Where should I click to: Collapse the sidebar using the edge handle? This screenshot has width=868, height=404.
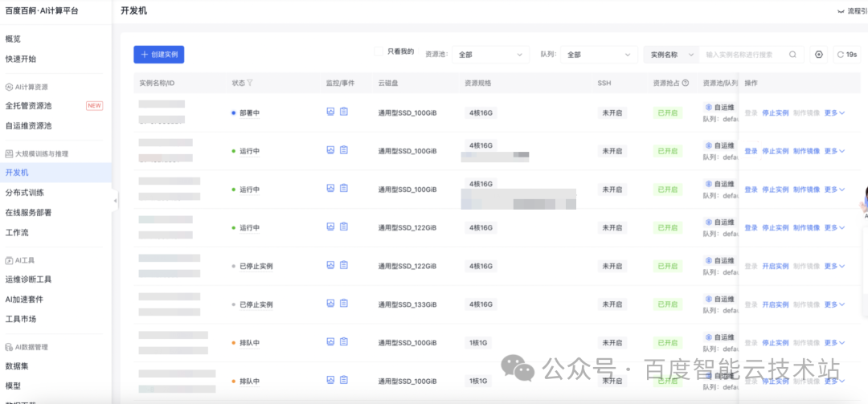tap(115, 200)
